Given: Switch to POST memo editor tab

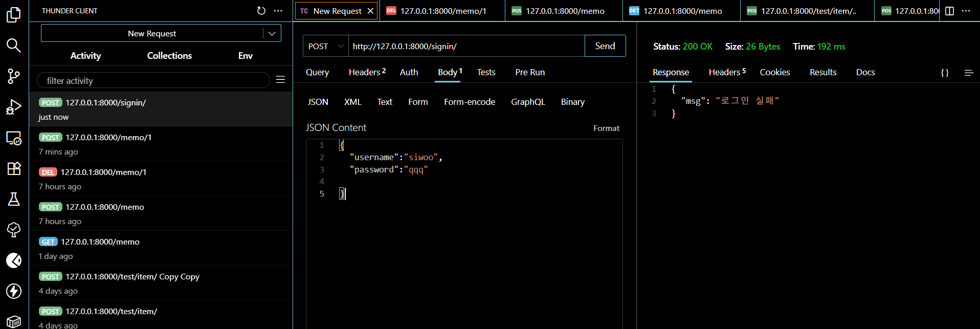Looking at the screenshot, I should tap(564, 11).
